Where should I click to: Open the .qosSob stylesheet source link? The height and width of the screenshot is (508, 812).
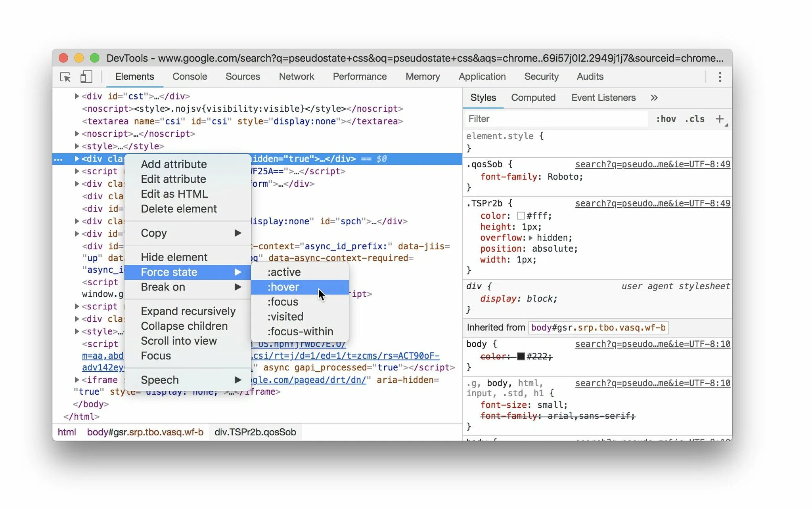coord(652,164)
